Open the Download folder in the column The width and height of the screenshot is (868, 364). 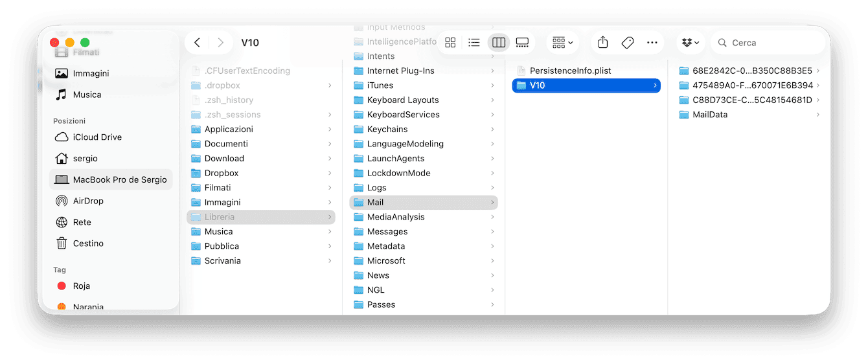click(261, 158)
